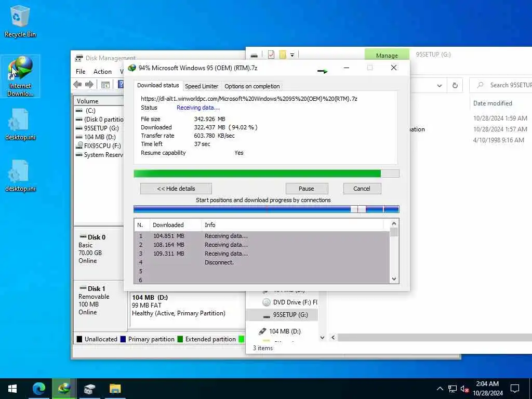Open the Recycle Bin desktop icon
Image resolution: width=532 pixels, height=399 pixels.
(x=20, y=21)
